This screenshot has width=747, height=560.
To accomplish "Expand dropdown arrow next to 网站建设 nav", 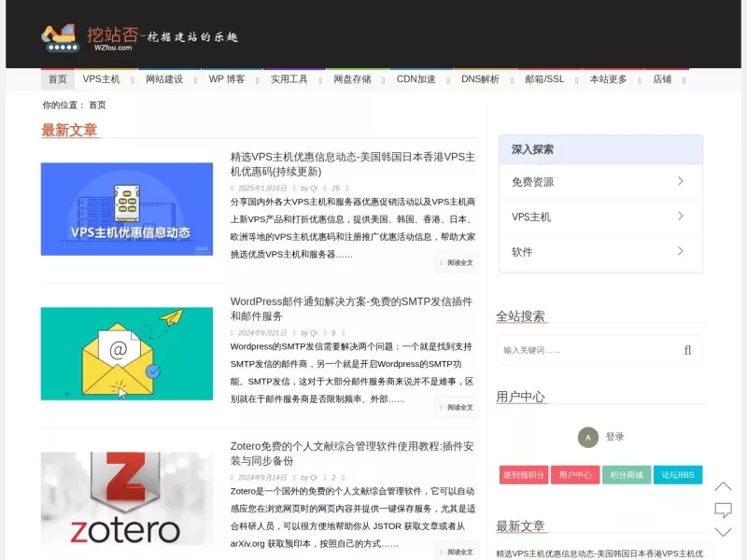I will coord(196,80).
